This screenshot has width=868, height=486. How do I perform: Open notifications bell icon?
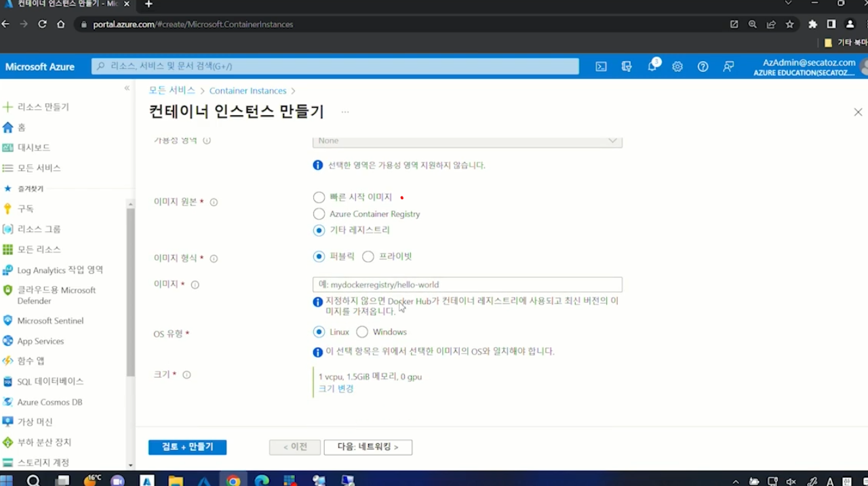(x=652, y=66)
